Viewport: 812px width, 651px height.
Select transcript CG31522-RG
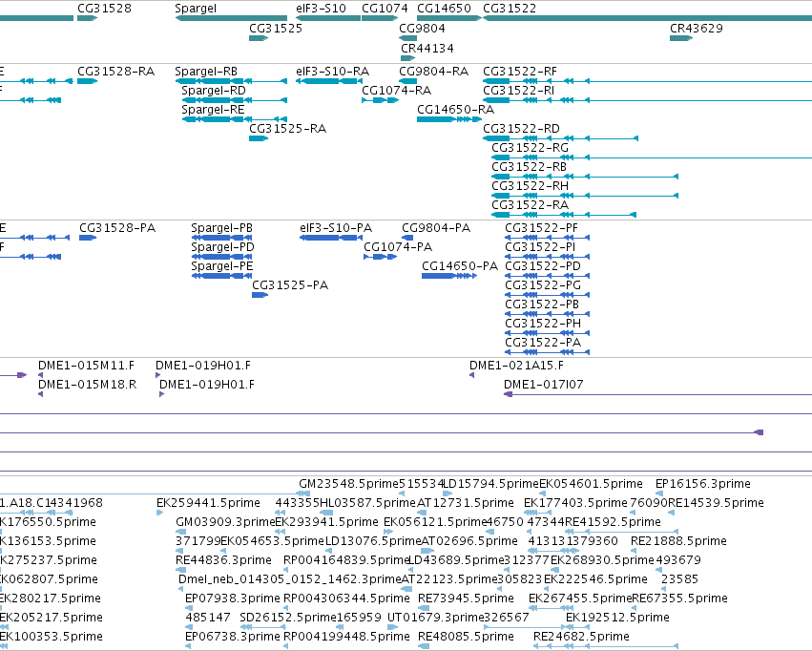[652, 157]
